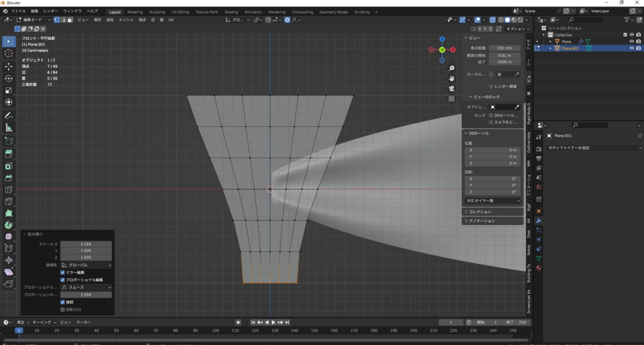The width and height of the screenshot is (644, 345).
Task: Switch to the Sculpting workspace tab
Action: pyautogui.click(x=157, y=12)
